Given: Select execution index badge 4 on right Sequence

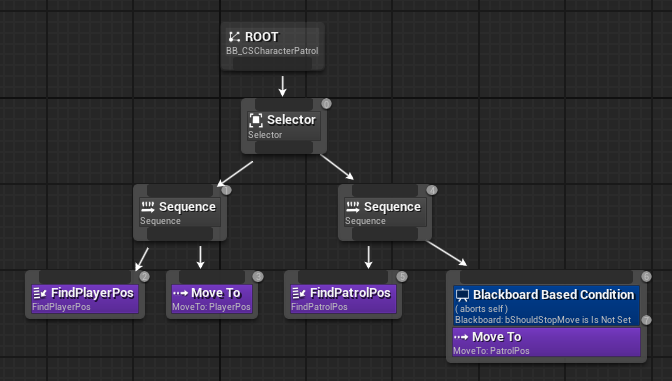Looking at the screenshot, I should [432, 190].
